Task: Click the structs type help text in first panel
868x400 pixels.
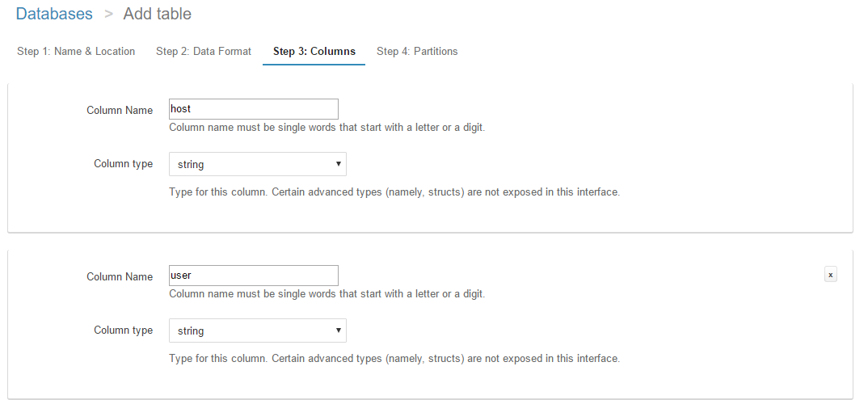Action: tap(394, 192)
